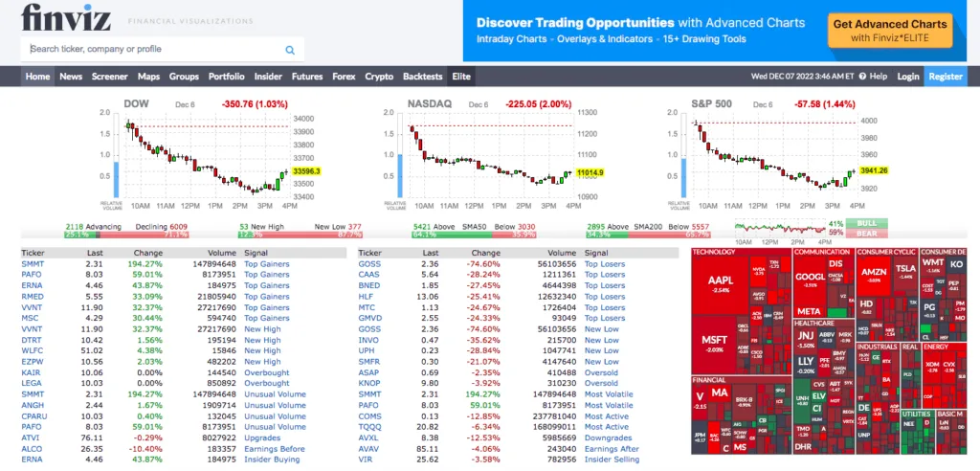Image resolution: width=980 pixels, height=471 pixels.
Task: Click the Advancing/Declining breadth bar
Action: pos(126,234)
